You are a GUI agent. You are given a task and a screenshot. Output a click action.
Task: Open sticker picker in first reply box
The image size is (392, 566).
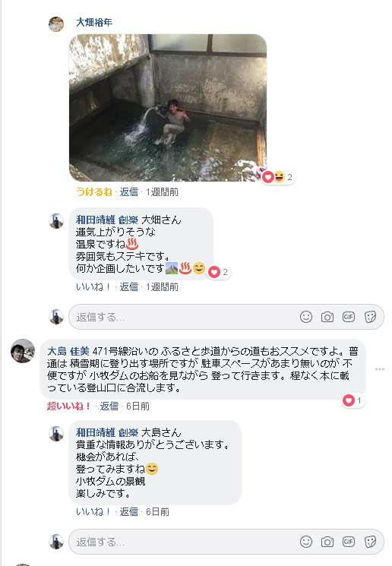pos(370,317)
